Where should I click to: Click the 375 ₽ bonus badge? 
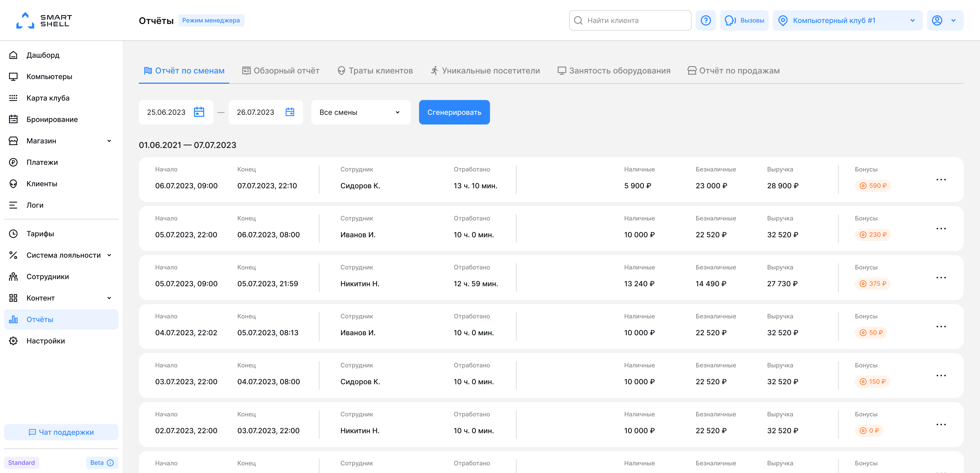873,284
